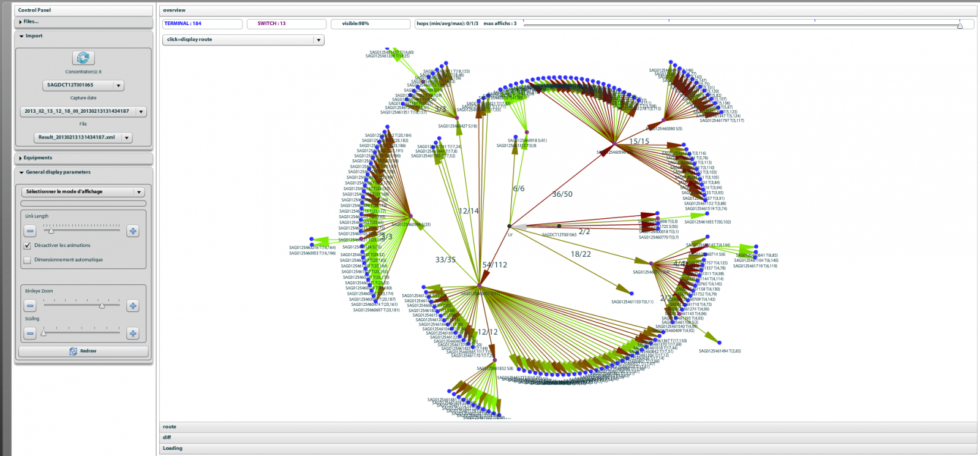Decrease Scaling with the minus button
This screenshot has width=980, height=456.
30,333
